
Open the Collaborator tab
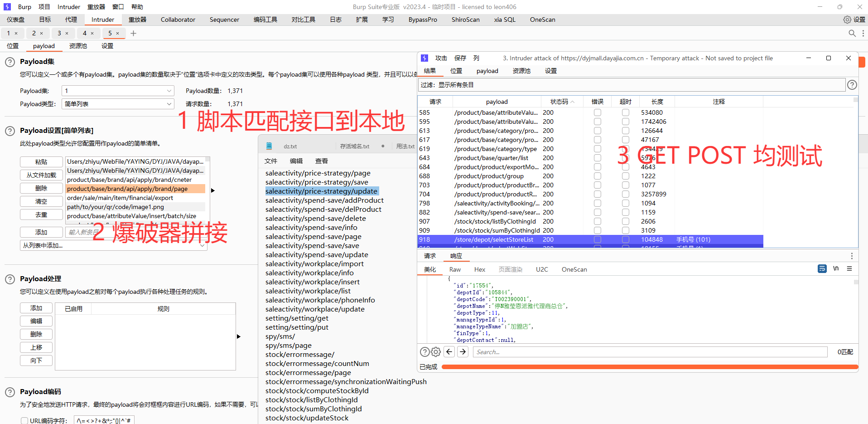[x=178, y=19]
